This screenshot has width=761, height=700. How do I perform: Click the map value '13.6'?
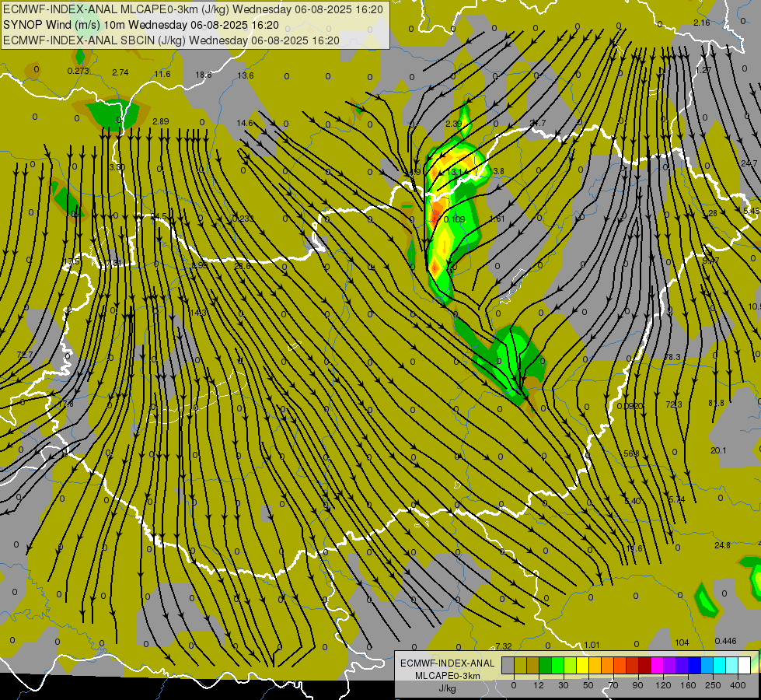[x=246, y=75]
